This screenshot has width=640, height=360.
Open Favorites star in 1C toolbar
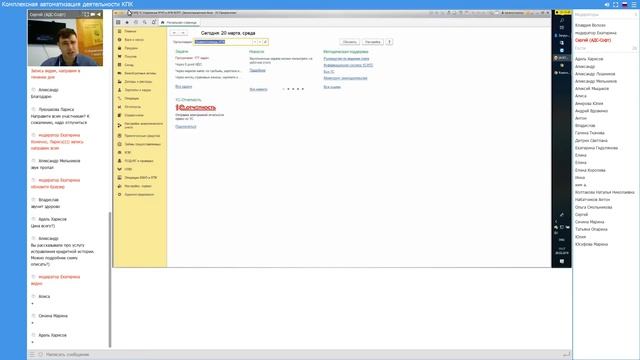tap(127, 22)
